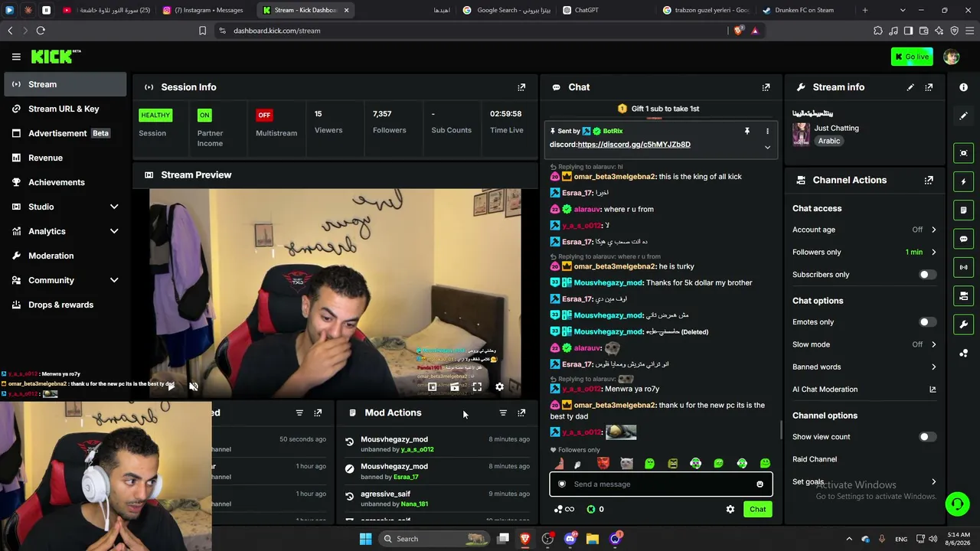Pop out the Mod Actions panel
This screenshot has height=551, width=980.
pos(521,412)
